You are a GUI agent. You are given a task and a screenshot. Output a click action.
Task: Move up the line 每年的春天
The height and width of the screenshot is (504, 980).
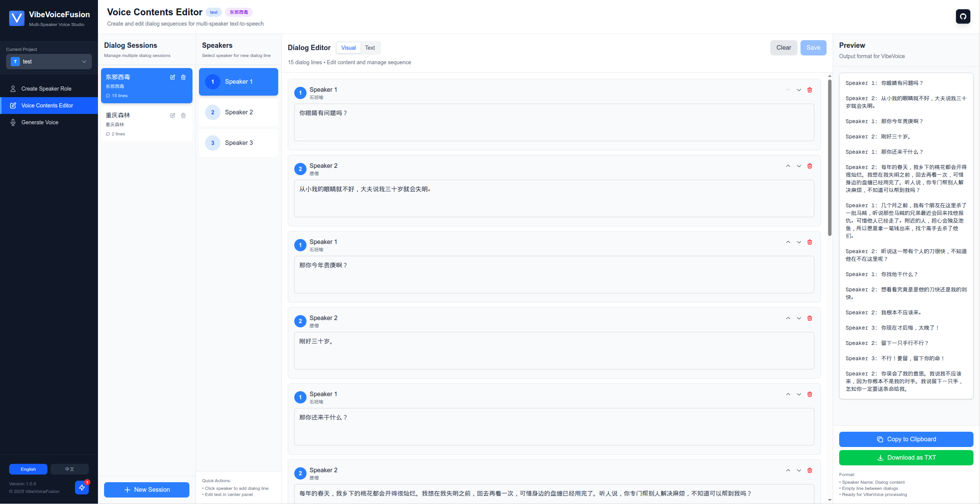pyautogui.click(x=788, y=470)
